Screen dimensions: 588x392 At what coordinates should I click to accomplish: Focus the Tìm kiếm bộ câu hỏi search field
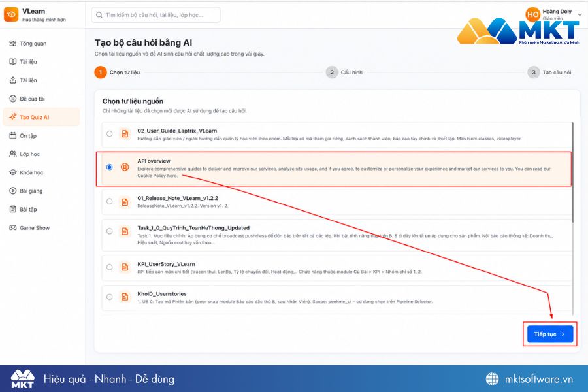(x=155, y=15)
